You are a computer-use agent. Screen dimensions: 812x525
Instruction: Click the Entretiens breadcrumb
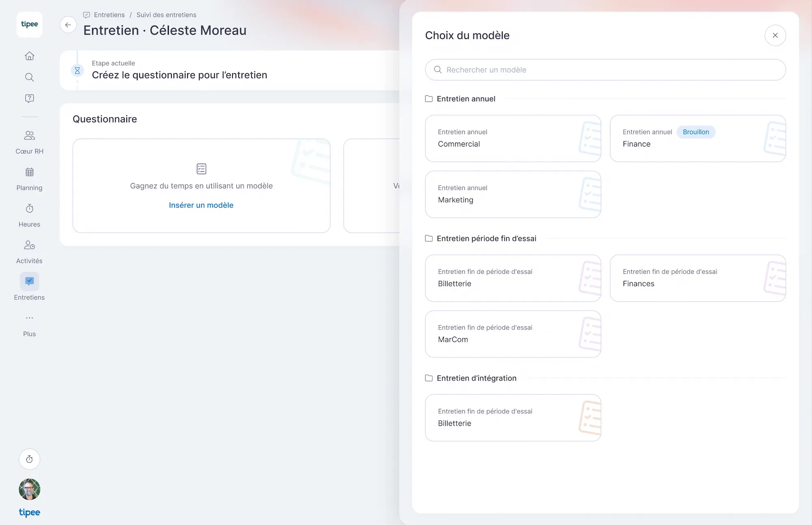click(109, 15)
